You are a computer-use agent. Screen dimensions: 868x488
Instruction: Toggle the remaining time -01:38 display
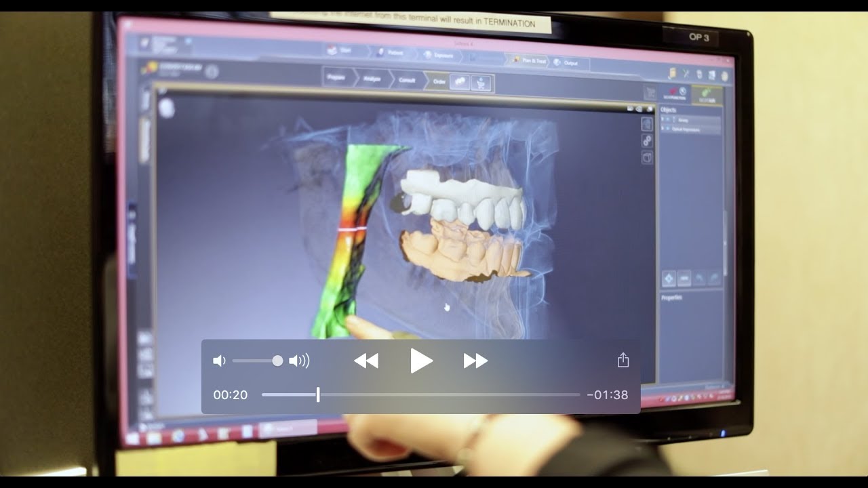(x=608, y=395)
